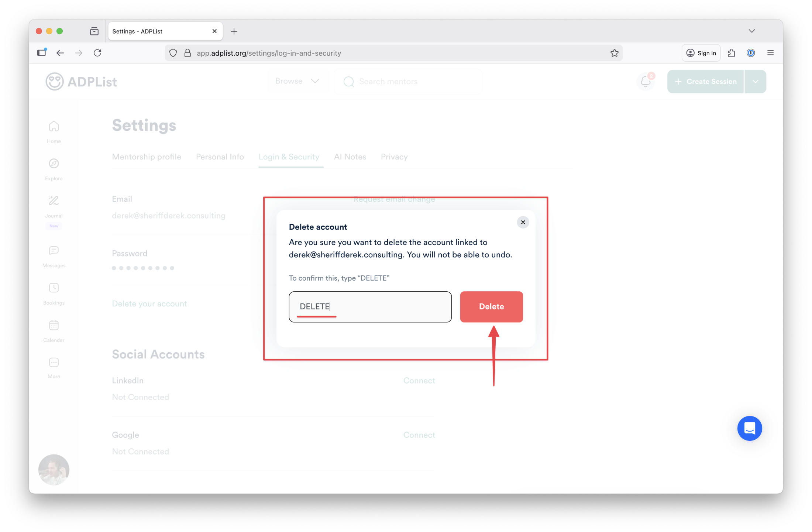This screenshot has width=812, height=532.
Task: Select the Bookings clock icon
Action: [x=54, y=288]
